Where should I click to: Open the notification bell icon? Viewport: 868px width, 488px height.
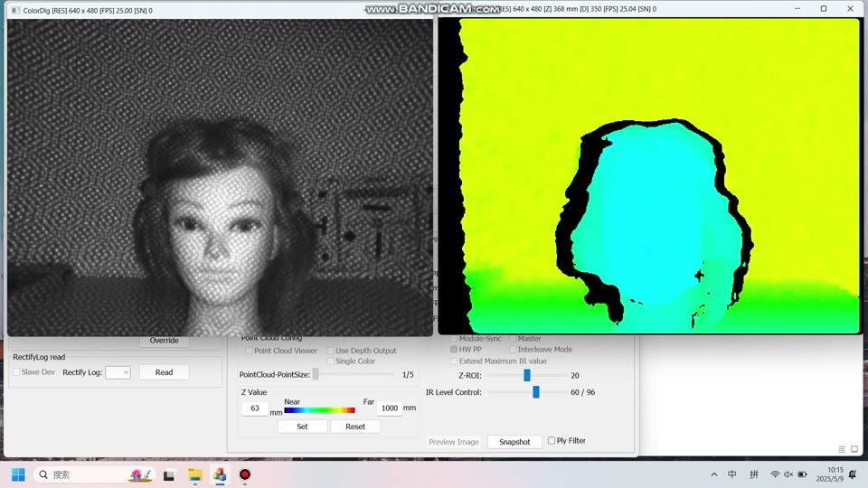coord(853,474)
